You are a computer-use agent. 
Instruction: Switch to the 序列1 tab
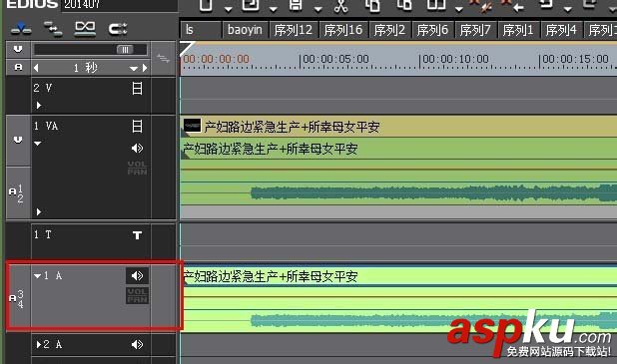pos(518,30)
